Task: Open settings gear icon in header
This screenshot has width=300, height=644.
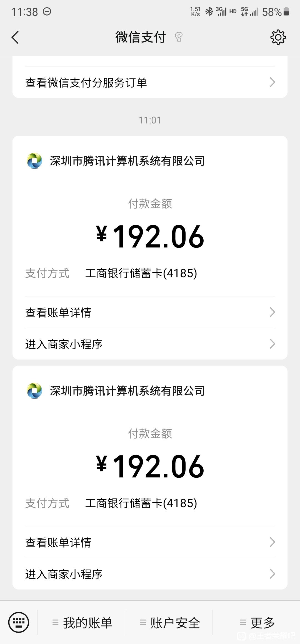Action: pyautogui.click(x=278, y=37)
